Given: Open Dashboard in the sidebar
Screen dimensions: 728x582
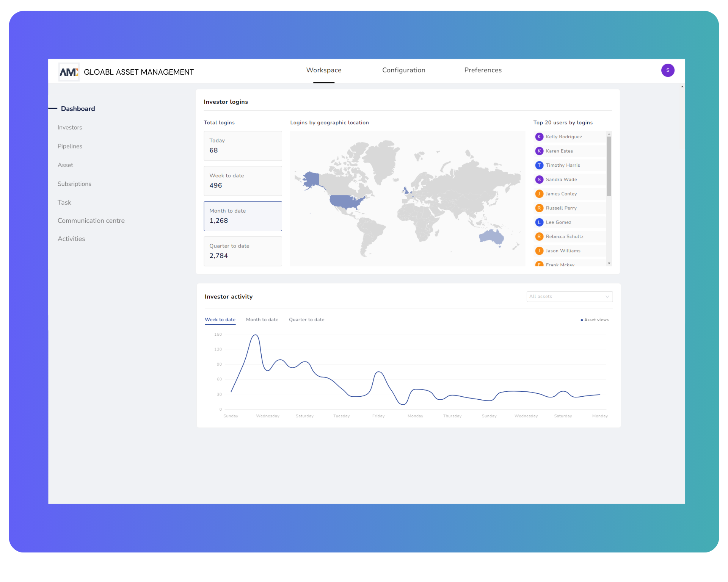Looking at the screenshot, I should [x=78, y=109].
